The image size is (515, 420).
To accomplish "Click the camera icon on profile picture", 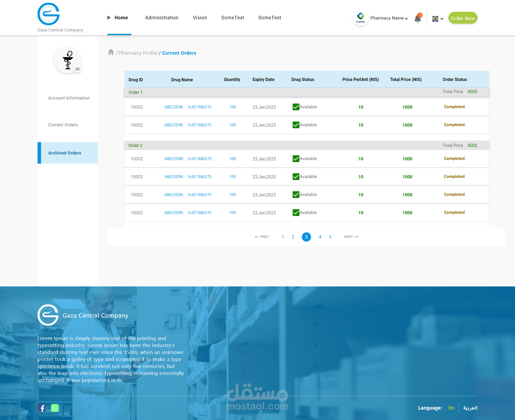I will pyautogui.click(x=78, y=69).
